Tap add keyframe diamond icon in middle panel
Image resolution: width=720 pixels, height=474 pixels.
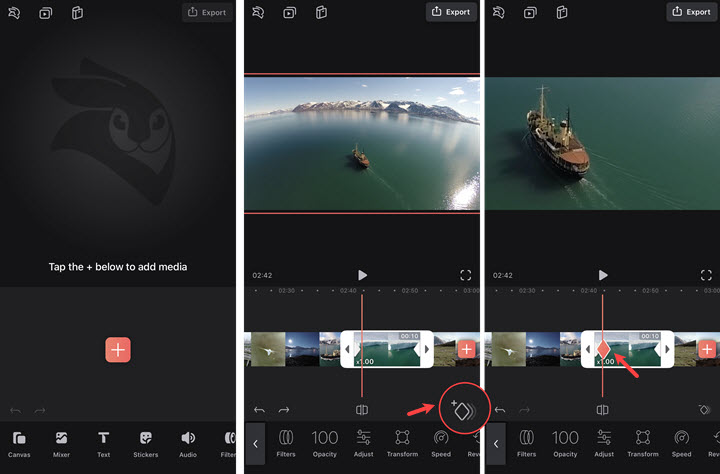[x=464, y=409]
